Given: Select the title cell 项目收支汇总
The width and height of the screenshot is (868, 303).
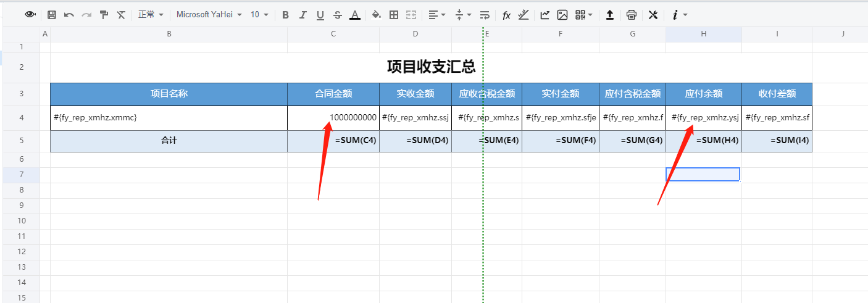Looking at the screenshot, I should (431, 67).
